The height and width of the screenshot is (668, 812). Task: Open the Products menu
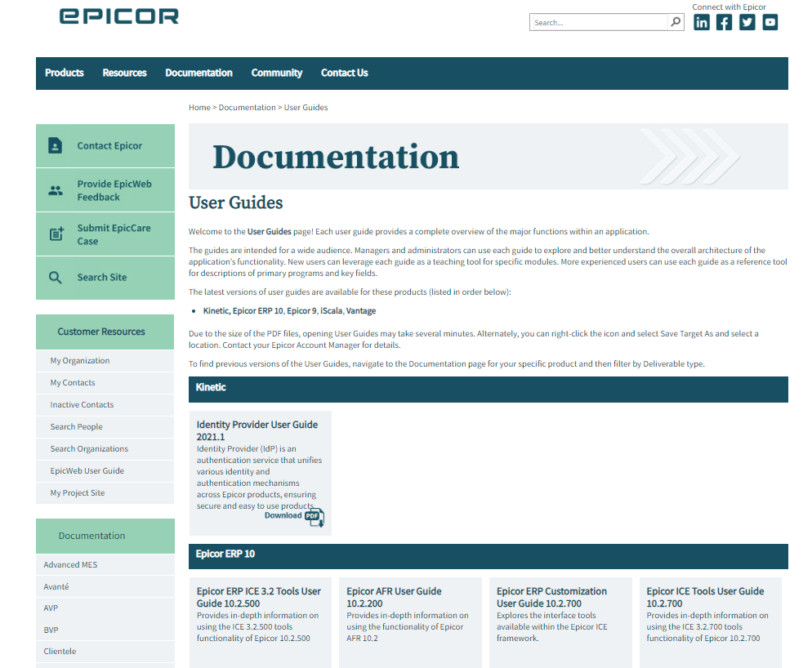(x=65, y=73)
